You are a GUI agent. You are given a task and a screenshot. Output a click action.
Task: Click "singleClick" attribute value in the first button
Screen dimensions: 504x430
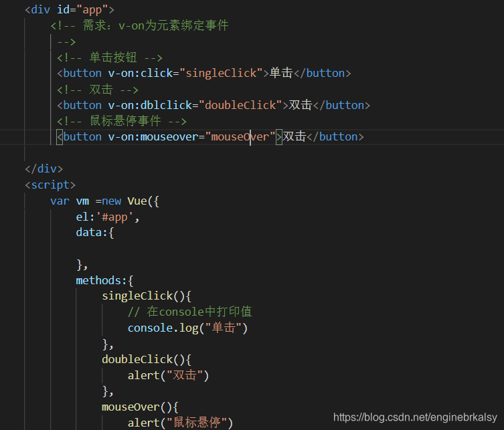[x=221, y=73]
